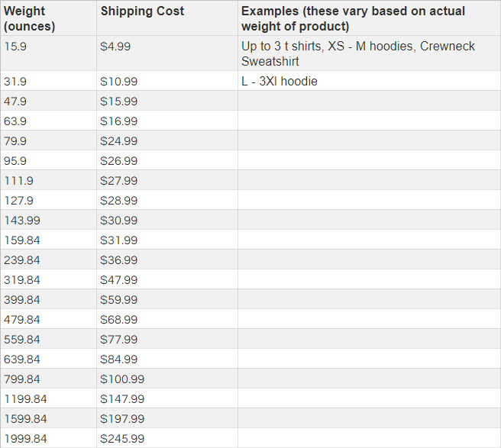501x448 pixels.
Task: Click the 47.9 weight value
Action: point(15,102)
